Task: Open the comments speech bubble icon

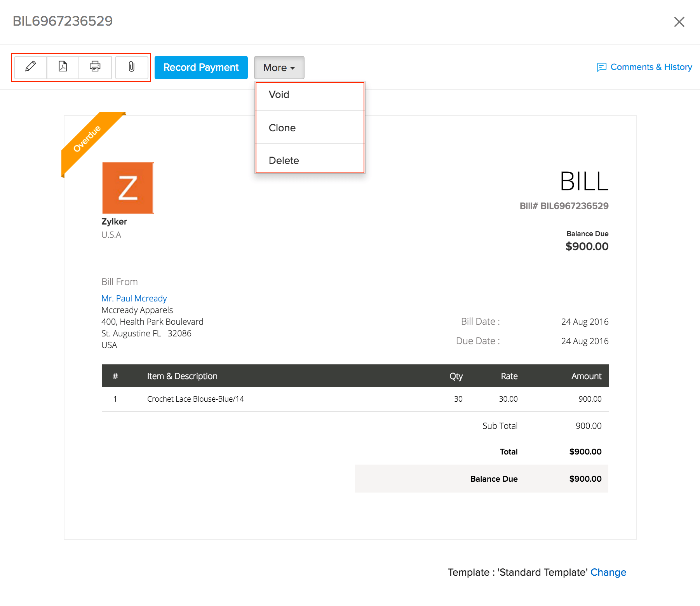Action: tap(602, 67)
